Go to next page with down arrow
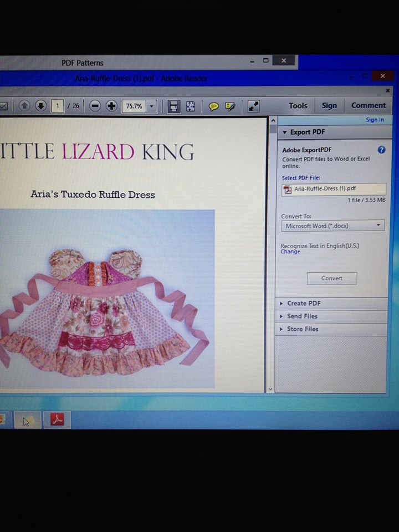 [x=40, y=106]
